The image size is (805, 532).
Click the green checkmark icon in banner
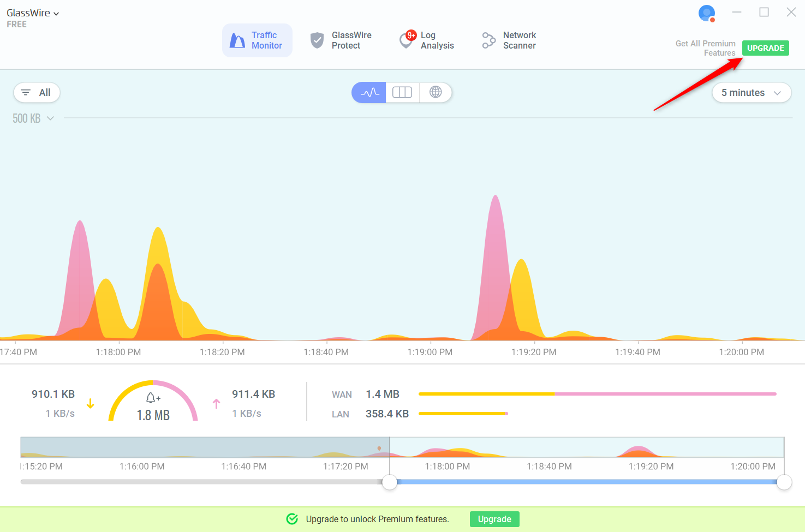292,519
